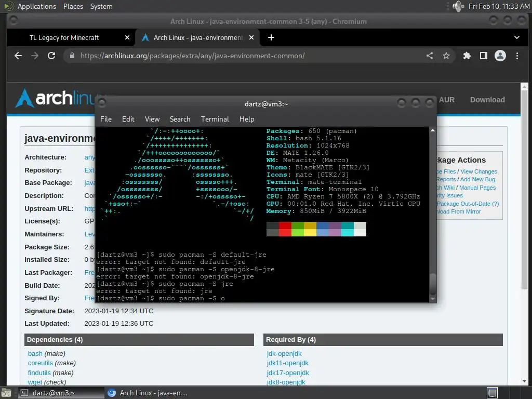Click the volume speaker icon
The image size is (532, 399).
[458, 6]
